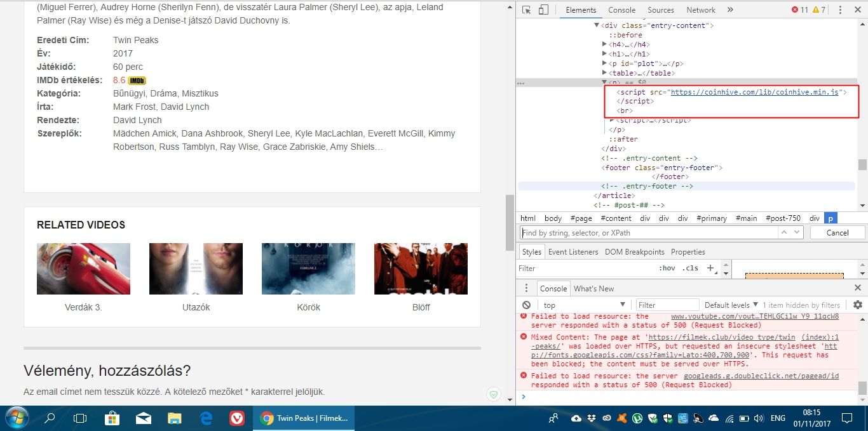The image size is (868, 431).
Task: Open the googleads doubleclick resource link
Action: (761, 376)
